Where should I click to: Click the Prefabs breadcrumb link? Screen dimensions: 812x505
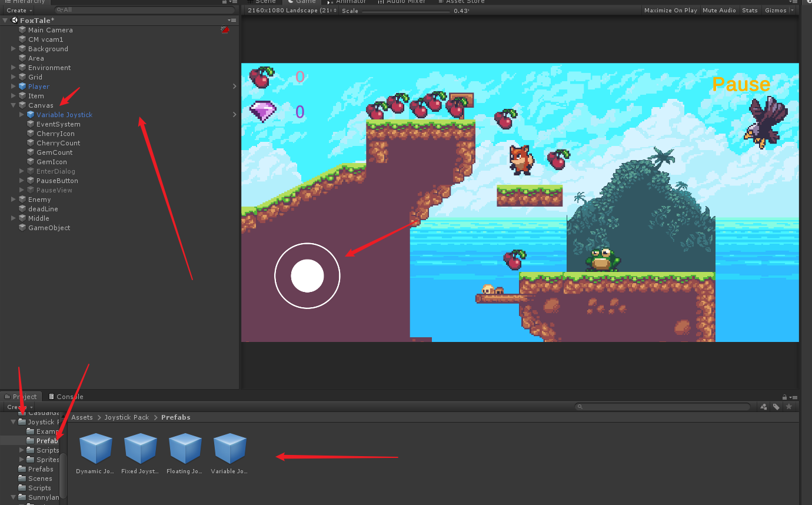175,417
